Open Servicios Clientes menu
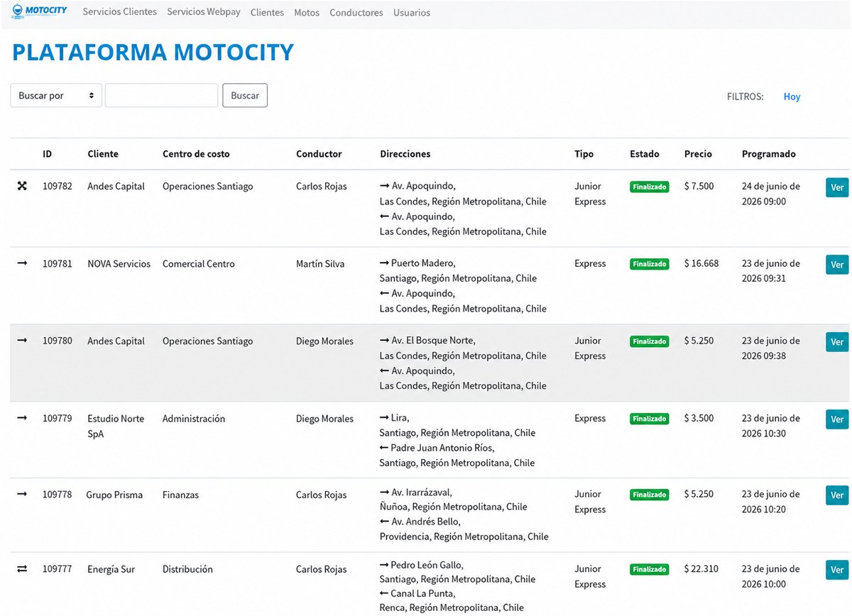Viewport: 852px width, 616px height. pos(119,12)
